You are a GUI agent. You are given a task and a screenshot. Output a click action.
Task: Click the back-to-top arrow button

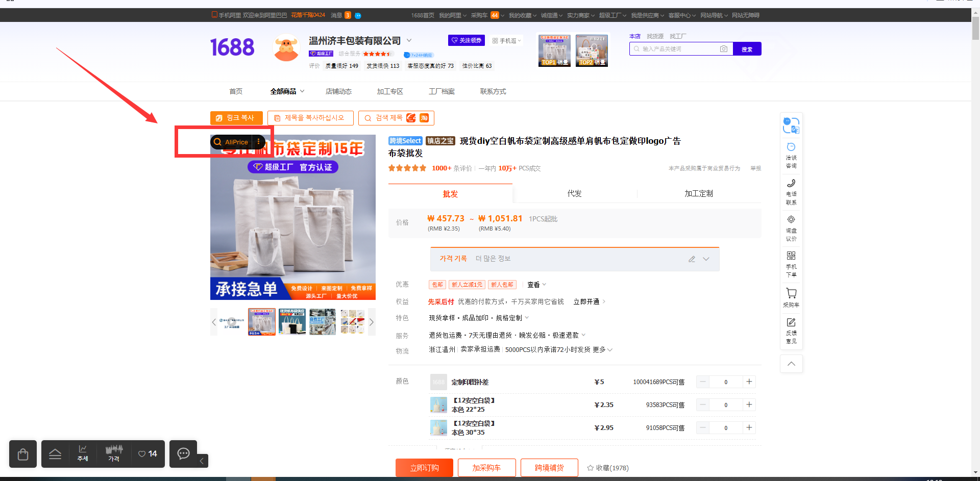coord(791,364)
